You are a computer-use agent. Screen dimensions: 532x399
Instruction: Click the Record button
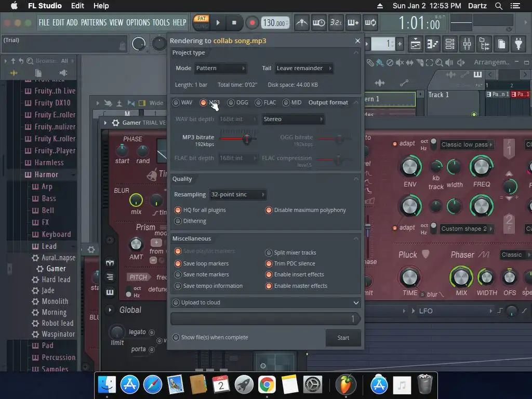[x=252, y=23]
